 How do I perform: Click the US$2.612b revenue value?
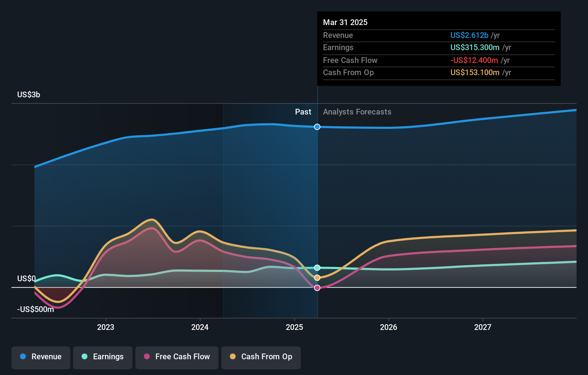pos(469,35)
